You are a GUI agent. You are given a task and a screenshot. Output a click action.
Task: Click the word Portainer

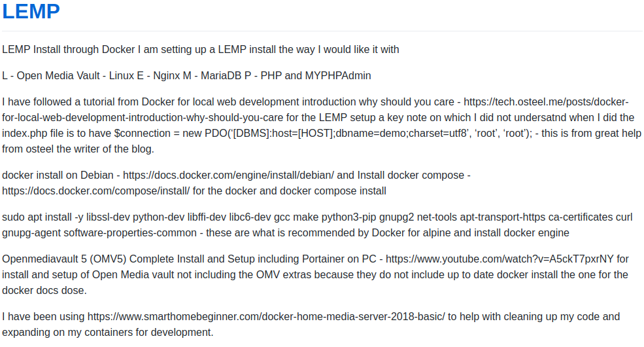pyautogui.click(x=323, y=259)
